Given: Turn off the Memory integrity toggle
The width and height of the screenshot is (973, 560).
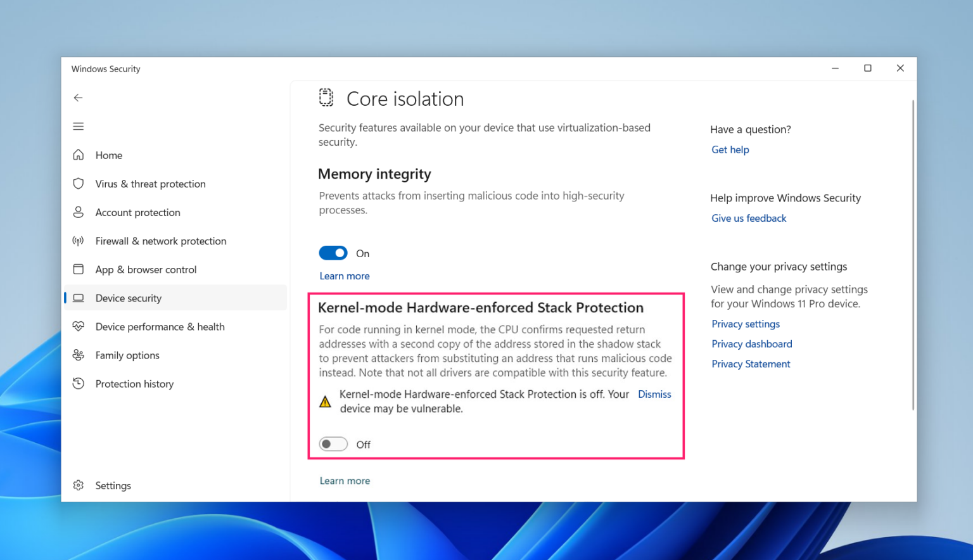Looking at the screenshot, I should (333, 253).
